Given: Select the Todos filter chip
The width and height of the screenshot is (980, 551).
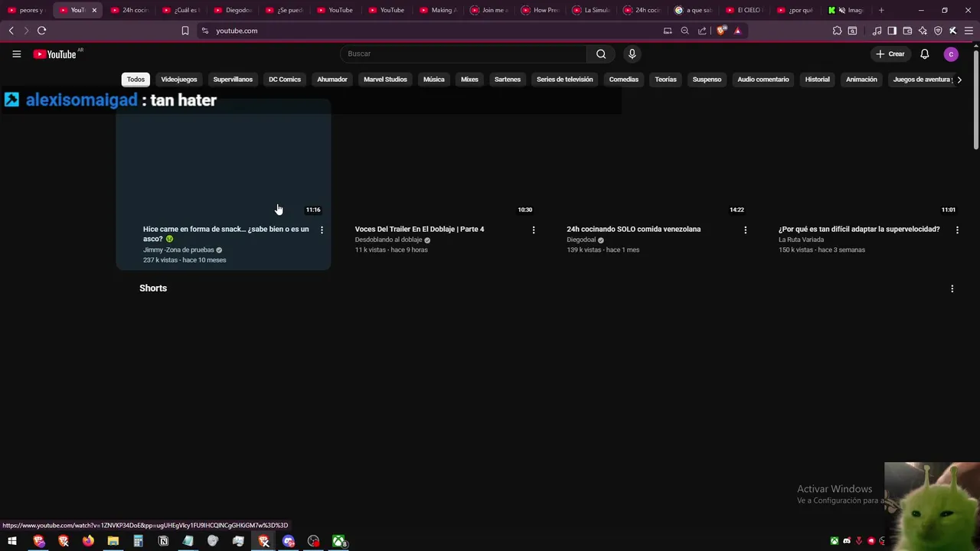Looking at the screenshot, I should pyautogui.click(x=136, y=80).
